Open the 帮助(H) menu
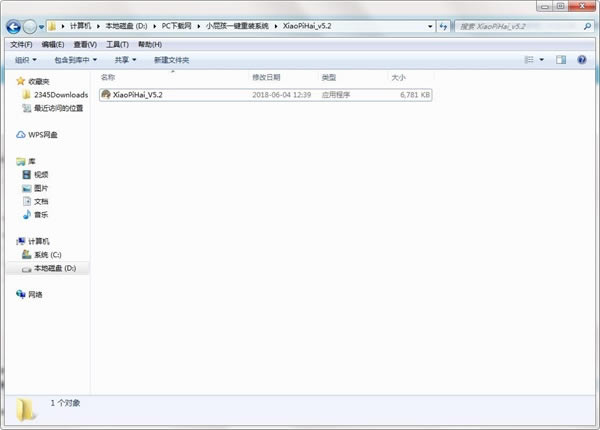600x430 pixels. (x=150, y=45)
